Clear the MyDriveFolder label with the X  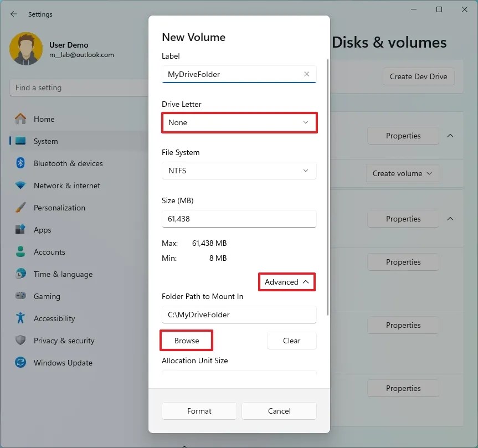306,74
